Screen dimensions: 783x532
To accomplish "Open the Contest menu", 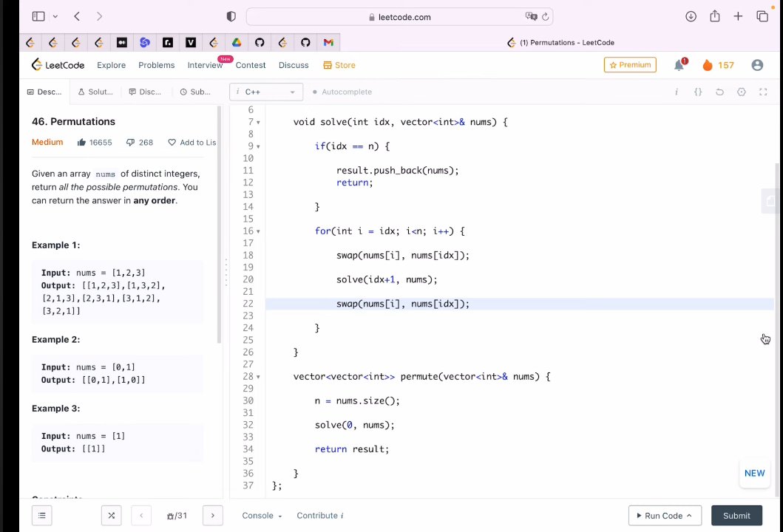I will 251,65.
